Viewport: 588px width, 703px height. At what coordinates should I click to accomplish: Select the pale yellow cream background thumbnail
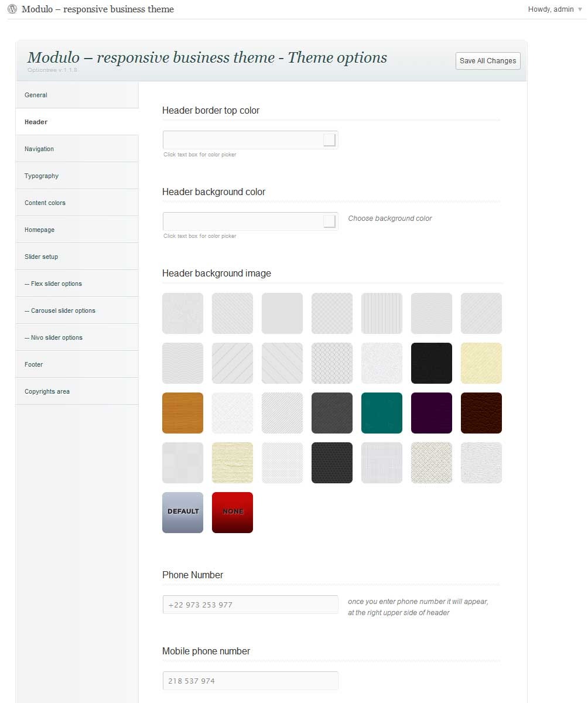coord(481,363)
